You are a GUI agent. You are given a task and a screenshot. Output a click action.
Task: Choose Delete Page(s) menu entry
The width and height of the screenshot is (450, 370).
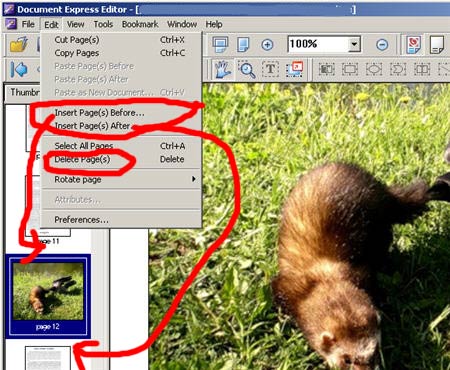[121, 159]
